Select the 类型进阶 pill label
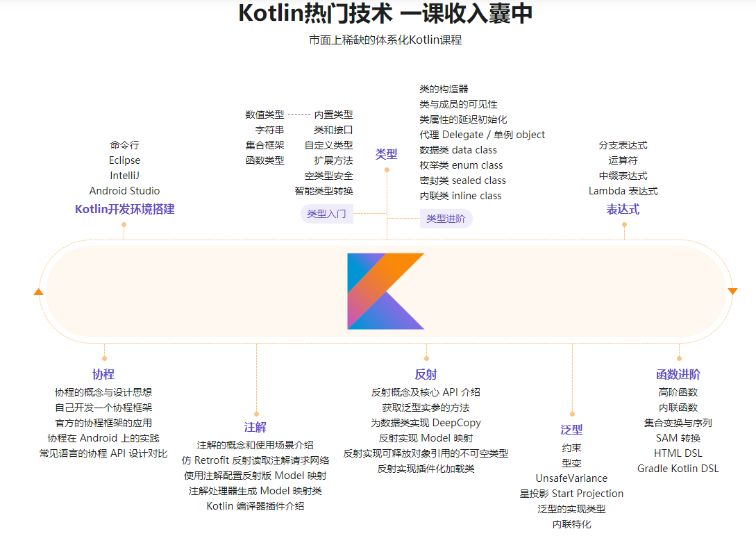The height and width of the screenshot is (545, 756). coord(446,219)
